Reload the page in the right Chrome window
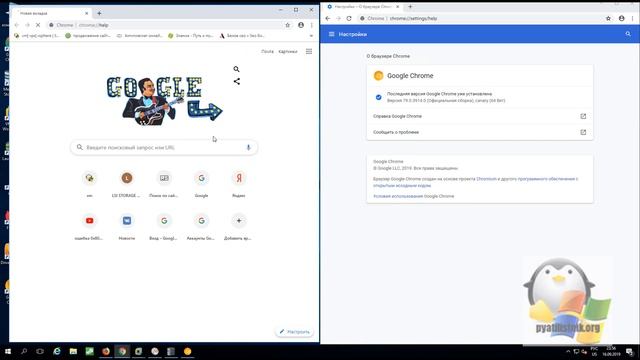The width and height of the screenshot is (640, 360). (x=349, y=18)
